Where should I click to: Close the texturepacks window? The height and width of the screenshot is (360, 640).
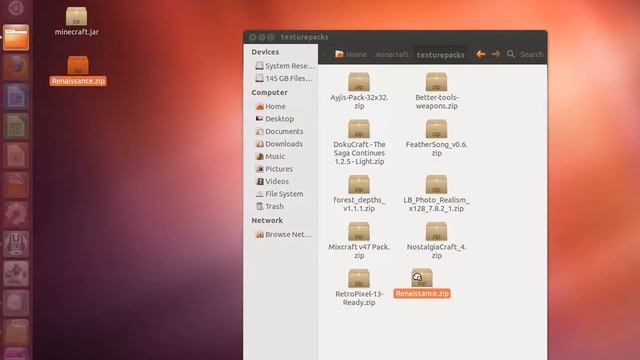(x=252, y=37)
